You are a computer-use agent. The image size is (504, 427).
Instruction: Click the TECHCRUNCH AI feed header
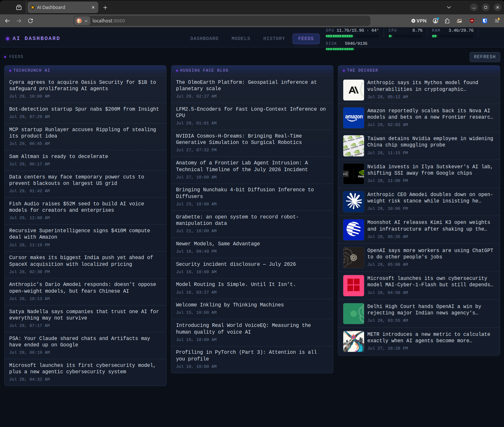[85, 70]
